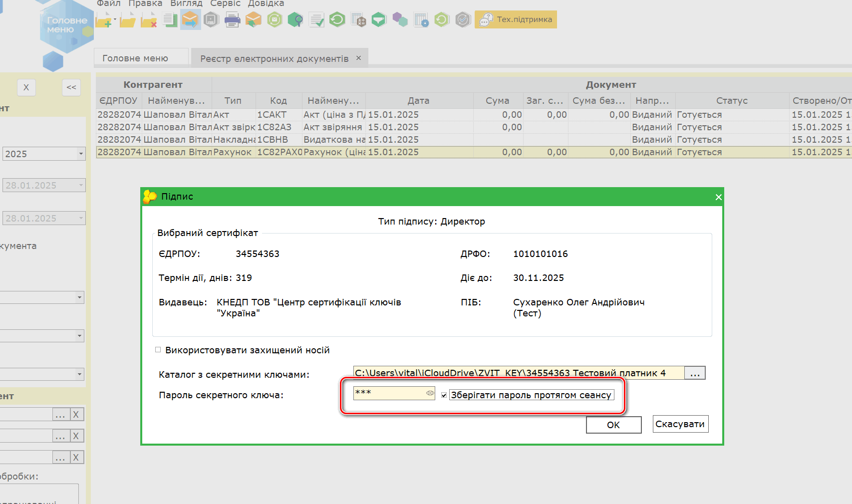Open the 2025 year dropdown

click(80, 154)
